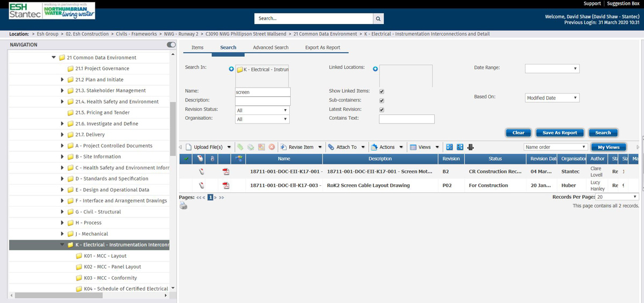Open the Revision Status dropdown

[x=262, y=110]
